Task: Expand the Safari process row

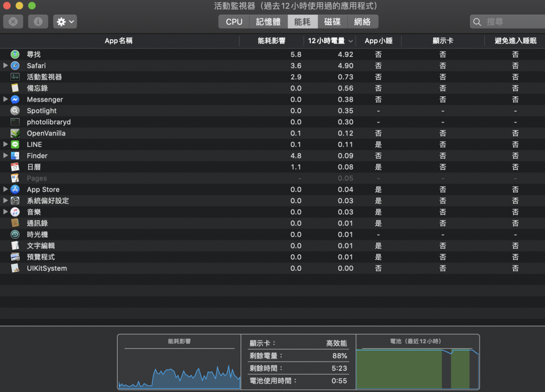Action: coord(5,65)
